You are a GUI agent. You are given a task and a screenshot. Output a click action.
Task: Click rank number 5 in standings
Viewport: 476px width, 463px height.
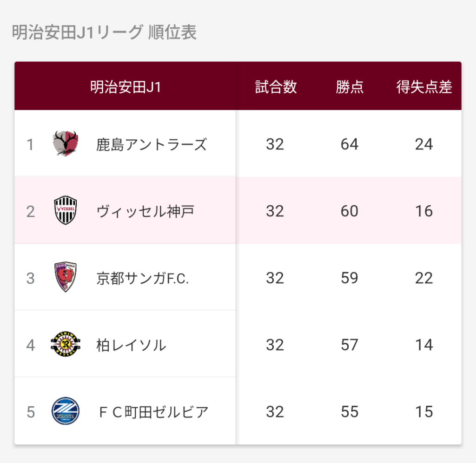pyautogui.click(x=31, y=412)
